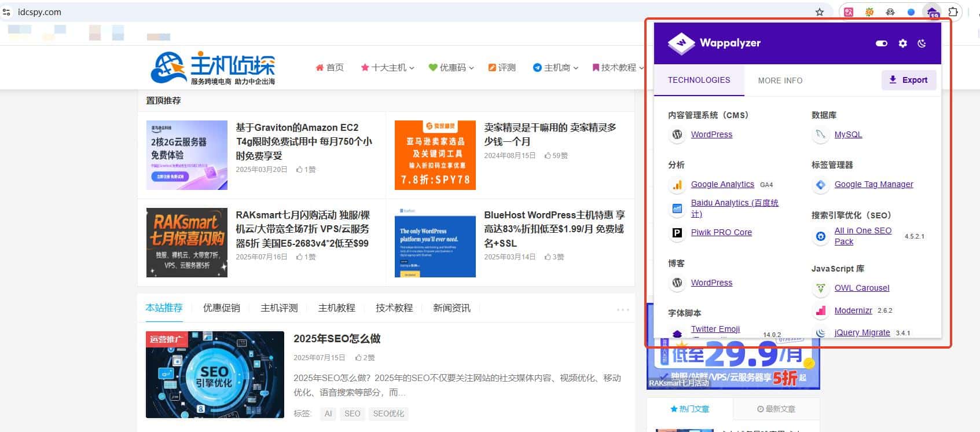980x432 pixels.
Task: Click the Piwik PRO Core icon
Action: 677,233
